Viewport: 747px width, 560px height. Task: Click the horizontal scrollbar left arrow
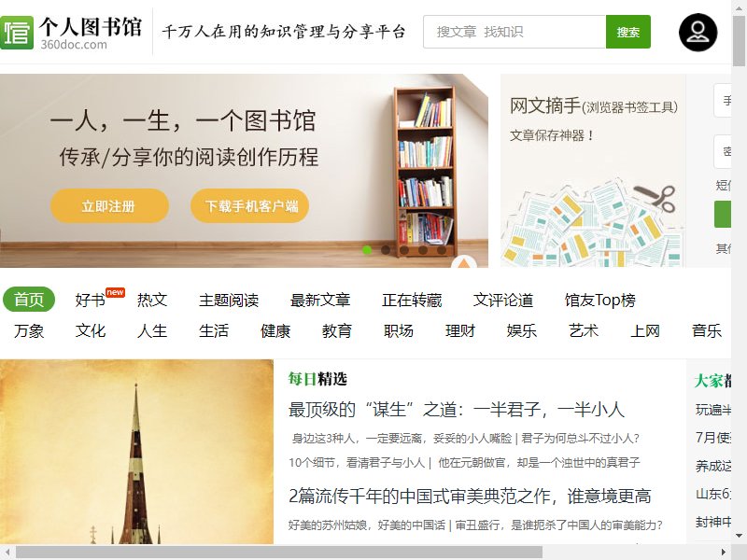tap(7, 553)
